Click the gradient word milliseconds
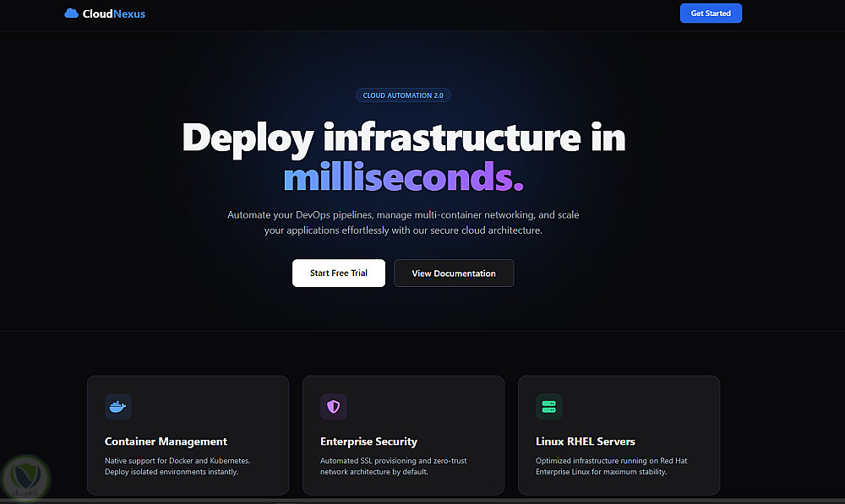Screen dimensions: 845x504 pos(403,176)
